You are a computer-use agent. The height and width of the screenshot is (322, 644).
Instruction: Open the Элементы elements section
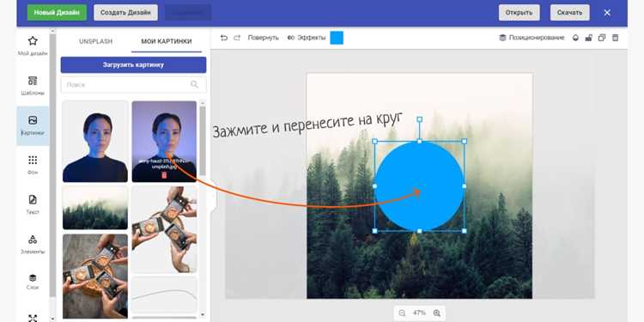(x=33, y=245)
